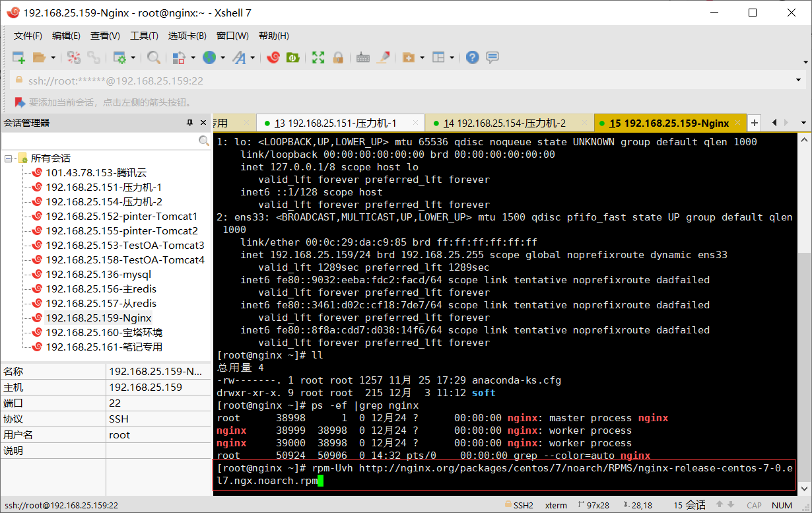Open Help with the question mark icon
812x513 pixels.
[472, 57]
